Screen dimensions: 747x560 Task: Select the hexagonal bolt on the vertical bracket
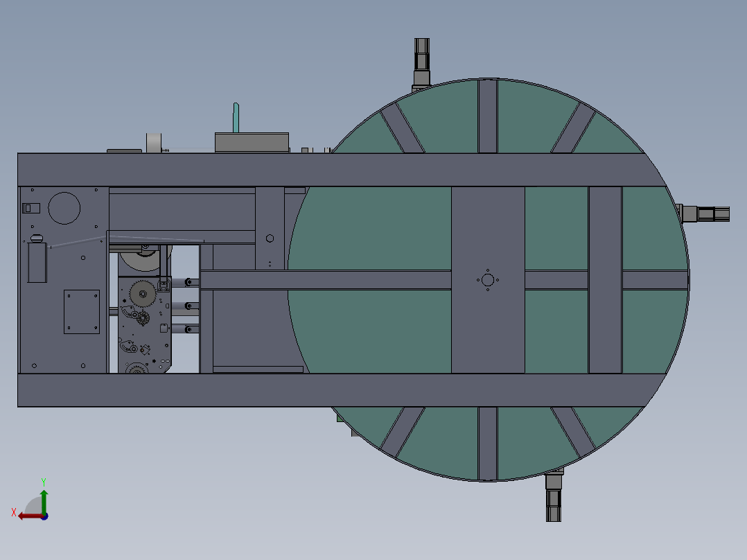(x=270, y=238)
